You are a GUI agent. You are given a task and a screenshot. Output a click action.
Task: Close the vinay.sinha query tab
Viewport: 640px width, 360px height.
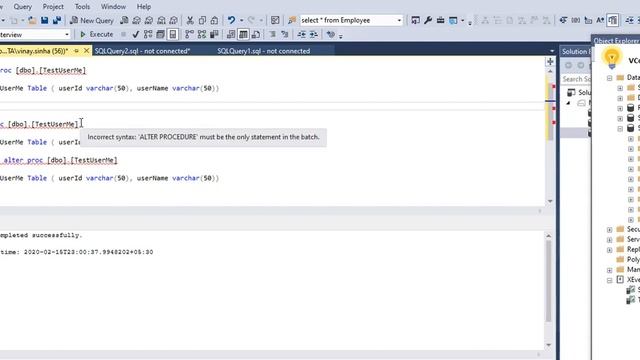point(86,51)
